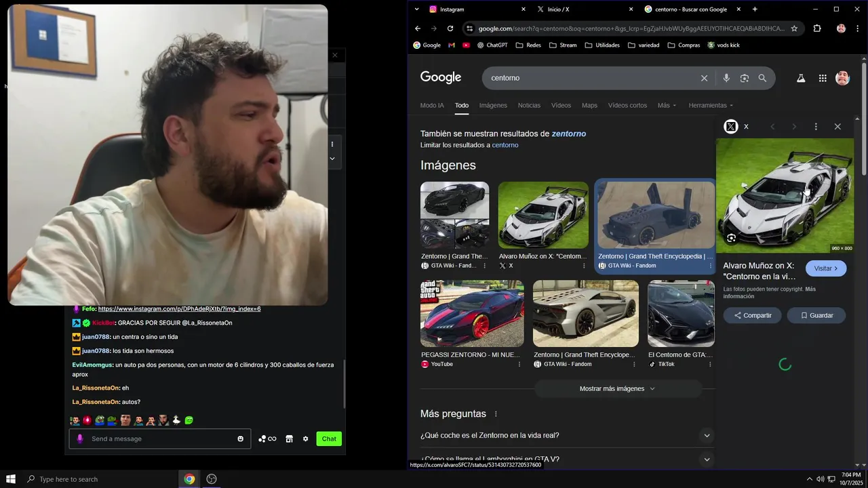Viewport: 868px width, 488px height.
Task: Open options for PEGASSI ZENTORNO result
Action: pos(519,364)
